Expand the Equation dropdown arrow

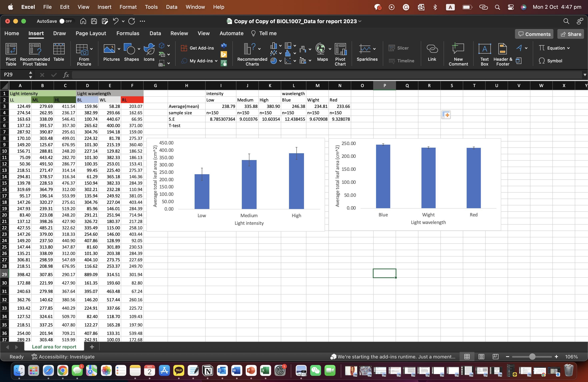pyautogui.click(x=568, y=48)
